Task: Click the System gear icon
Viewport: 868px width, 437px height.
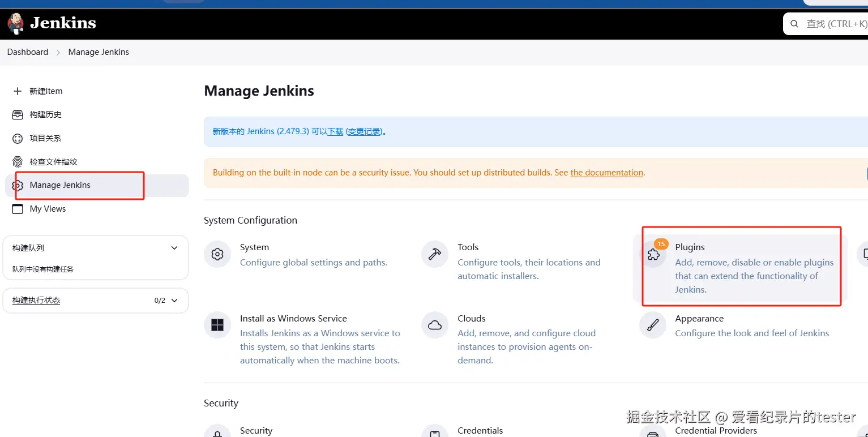Action: tap(217, 254)
